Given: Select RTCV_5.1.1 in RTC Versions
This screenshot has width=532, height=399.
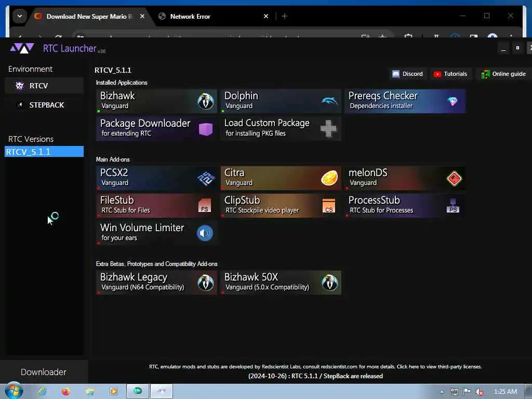Looking at the screenshot, I should [x=44, y=152].
